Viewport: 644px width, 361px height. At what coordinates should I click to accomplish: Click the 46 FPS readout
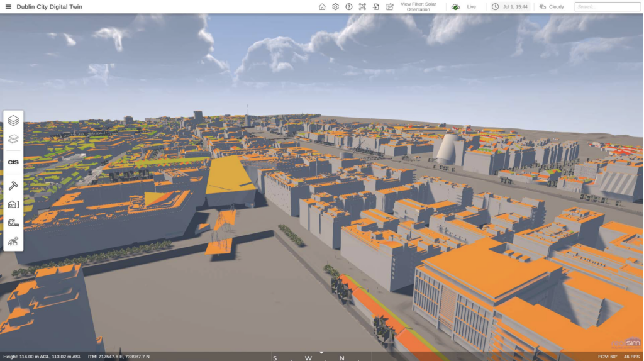pos(631,357)
